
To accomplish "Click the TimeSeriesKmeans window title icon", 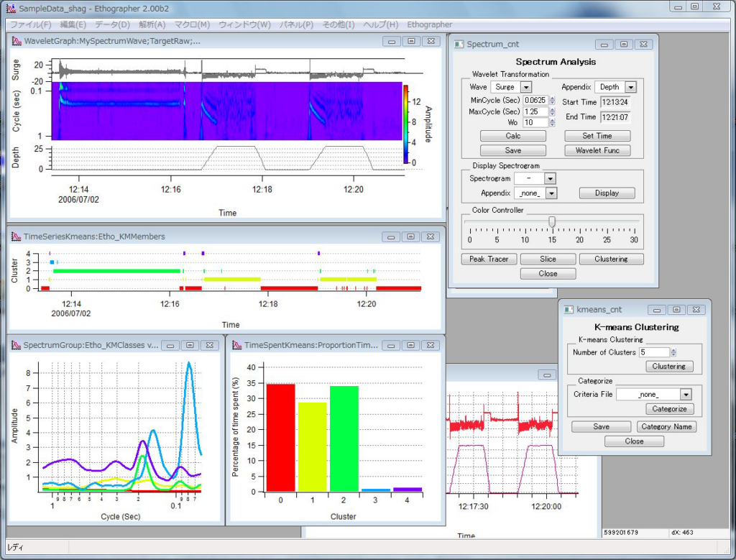I will (x=16, y=237).
